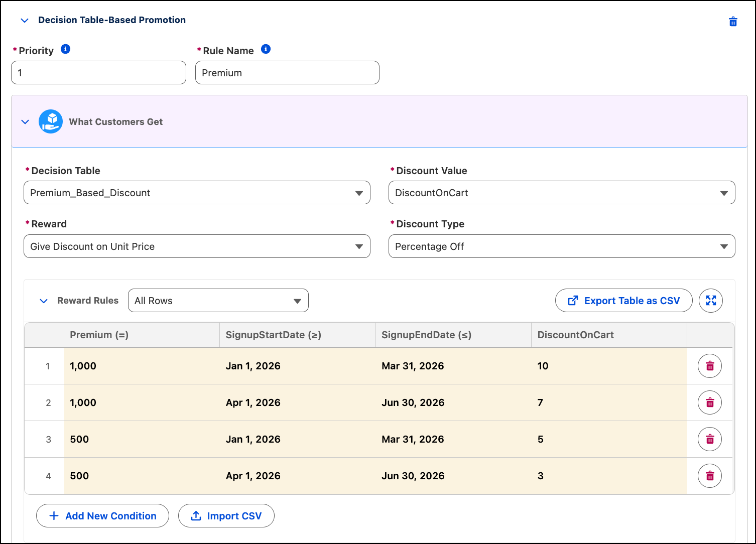Viewport: 756px width, 544px height.
Task: Open the Decision Table dropdown
Action: click(x=197, y=193)
